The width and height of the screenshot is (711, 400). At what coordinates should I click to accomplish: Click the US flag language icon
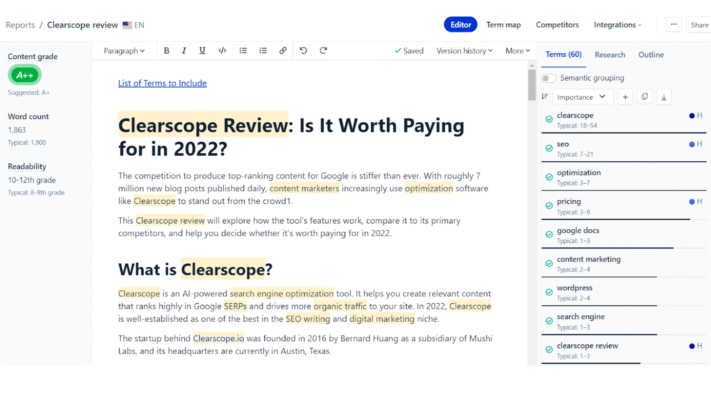pyautogui.click(x=127, y=25)
